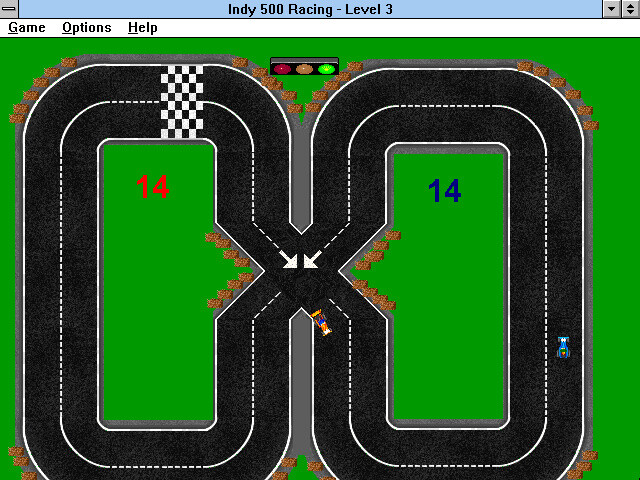640x480 pixels.
Task: Click the hay bales left of the intersection
Action: pos(230,270)
